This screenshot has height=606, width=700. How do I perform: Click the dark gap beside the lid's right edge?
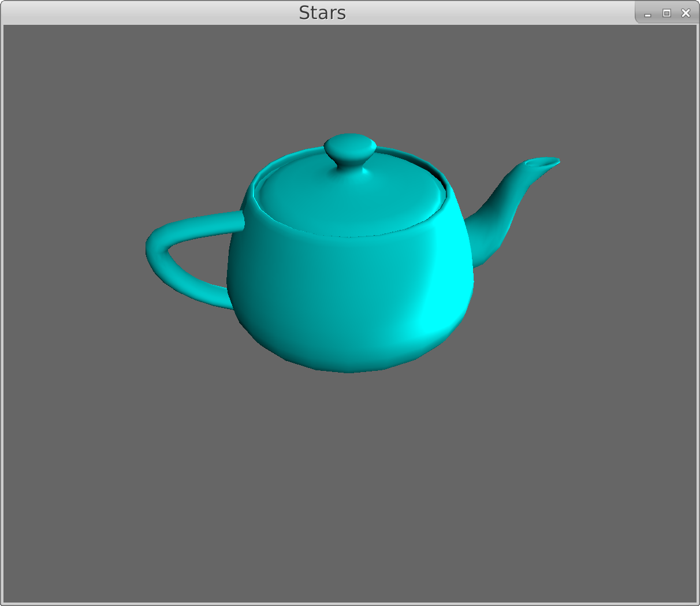click(442, 176)
